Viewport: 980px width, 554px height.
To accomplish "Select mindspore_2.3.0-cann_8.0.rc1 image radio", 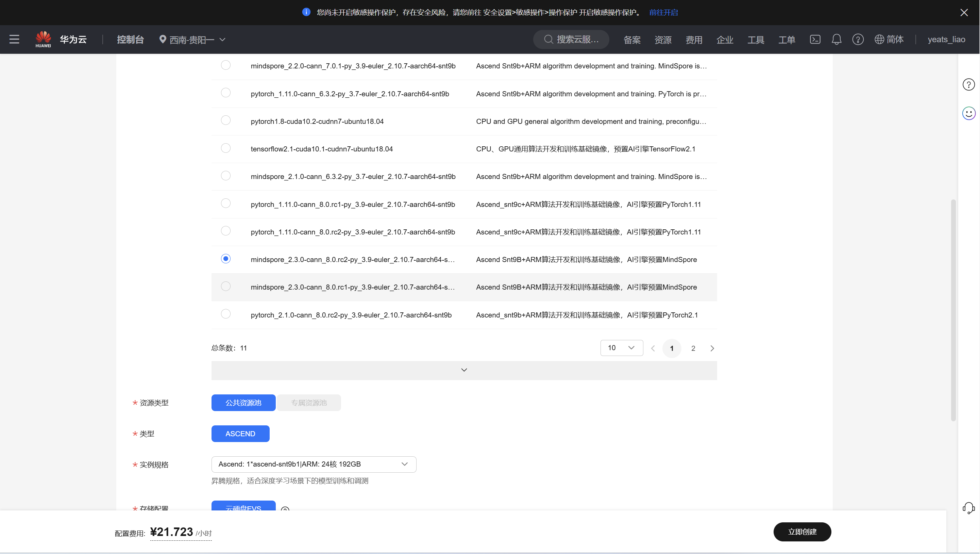I will click(x=225, y=286).
